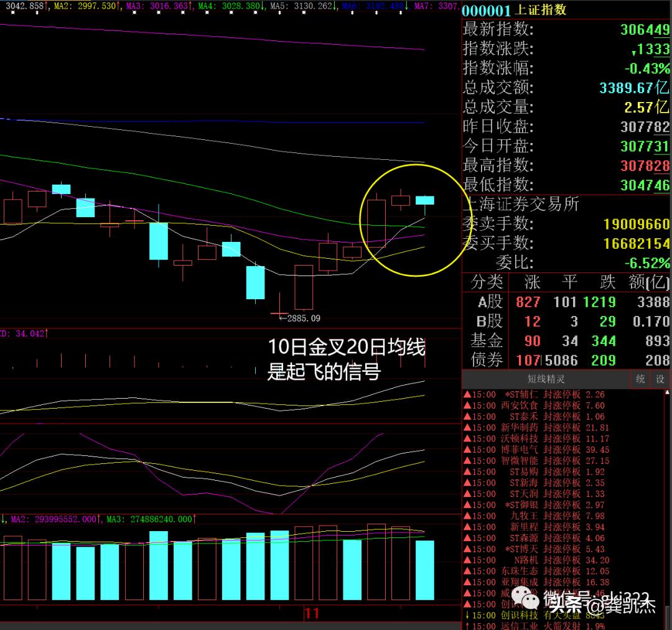Click the B股 row label
Viewport: 672px width, 630px height.
pos(490,322)
